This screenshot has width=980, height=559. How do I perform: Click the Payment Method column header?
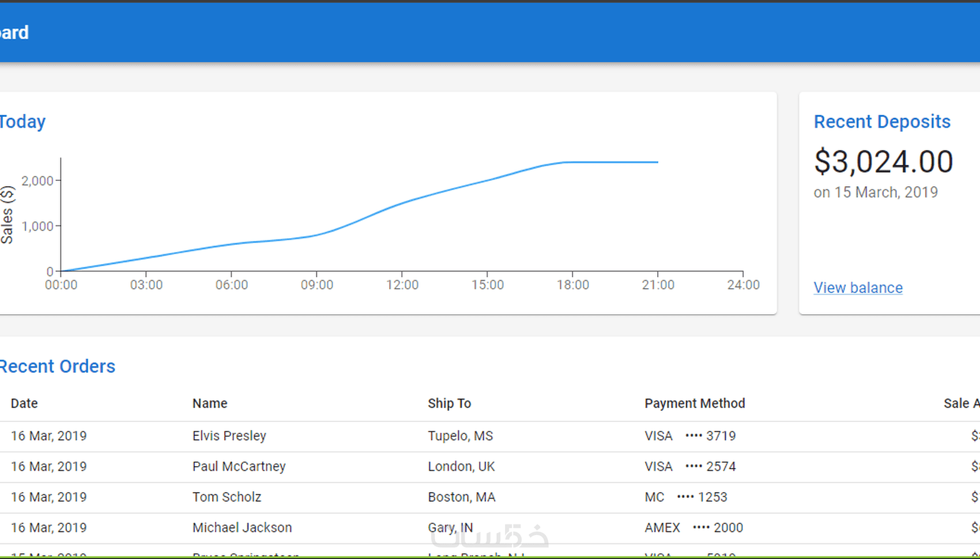point(695,403)
